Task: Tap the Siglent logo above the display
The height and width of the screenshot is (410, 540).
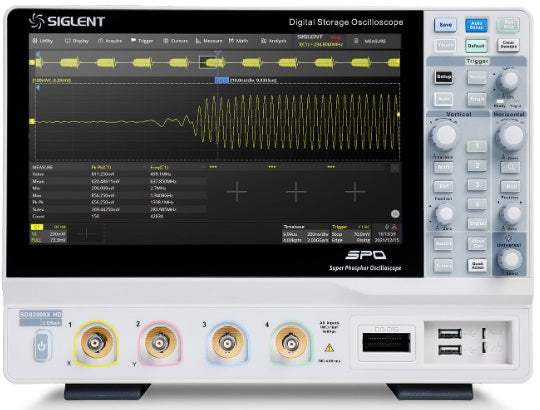Action: click(67, 21)
